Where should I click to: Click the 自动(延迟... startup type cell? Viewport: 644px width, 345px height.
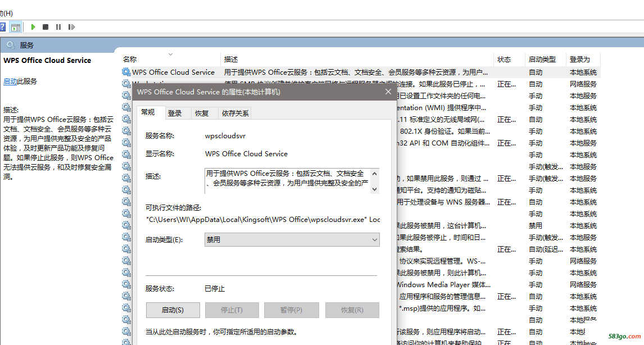pos(546,249)
